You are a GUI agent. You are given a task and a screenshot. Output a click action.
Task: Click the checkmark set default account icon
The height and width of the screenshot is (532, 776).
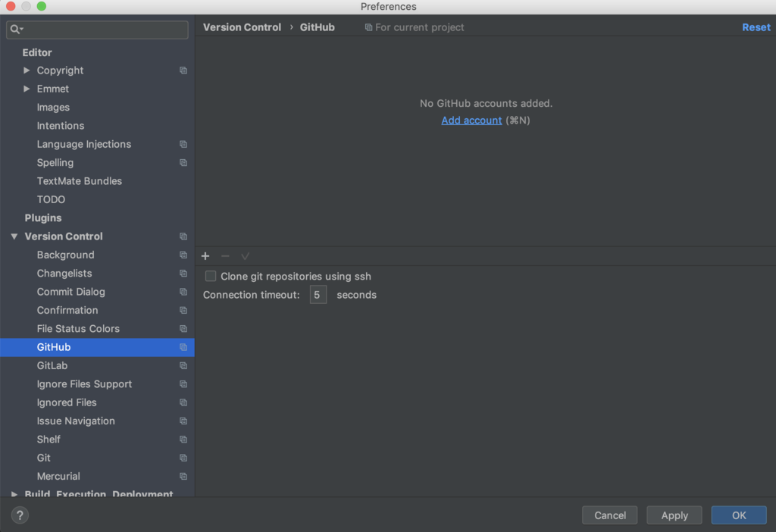245,256
